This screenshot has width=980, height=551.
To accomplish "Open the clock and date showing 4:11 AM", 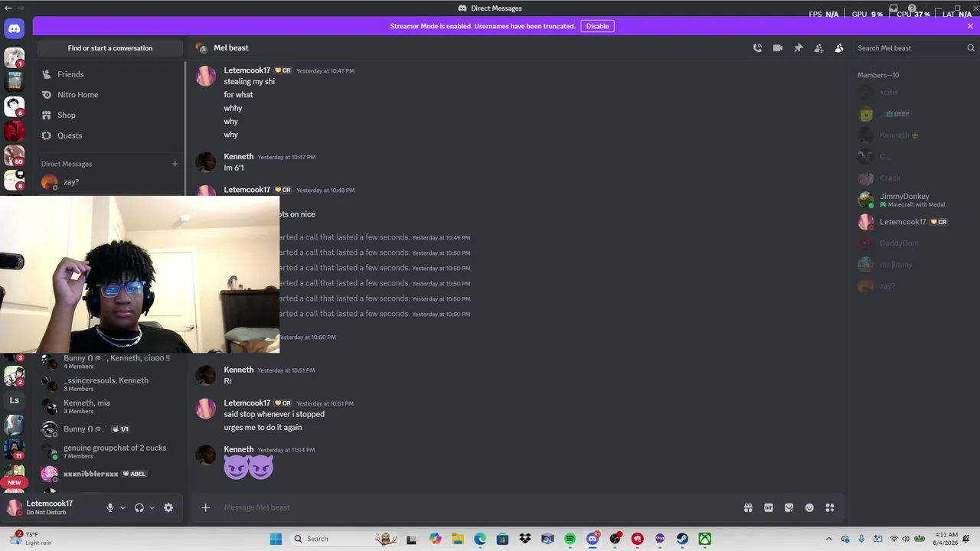I will 946,539.
